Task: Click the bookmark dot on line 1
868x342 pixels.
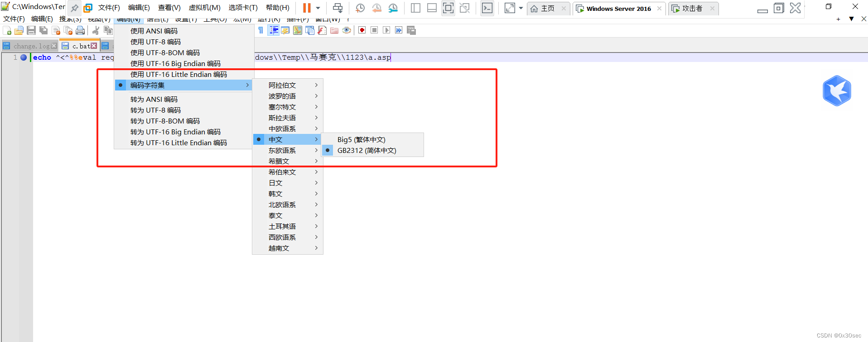Action: pyautogui.click(x=24, y=57)
